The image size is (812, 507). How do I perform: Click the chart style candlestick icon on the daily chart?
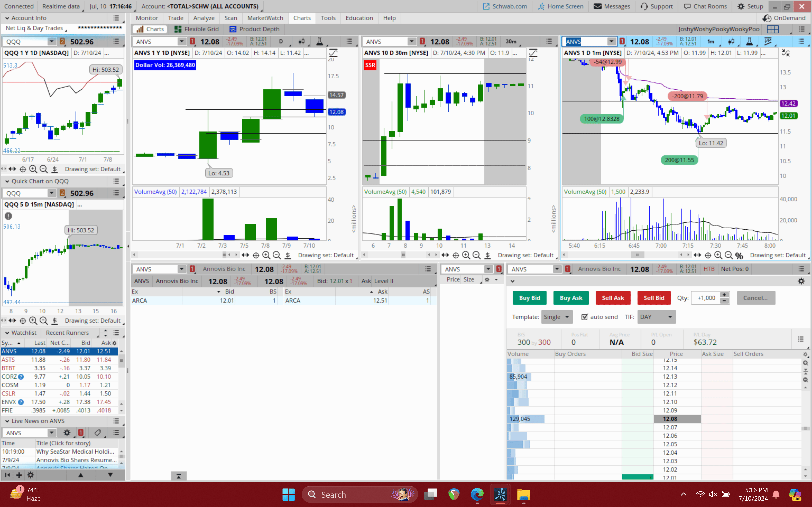301,41
